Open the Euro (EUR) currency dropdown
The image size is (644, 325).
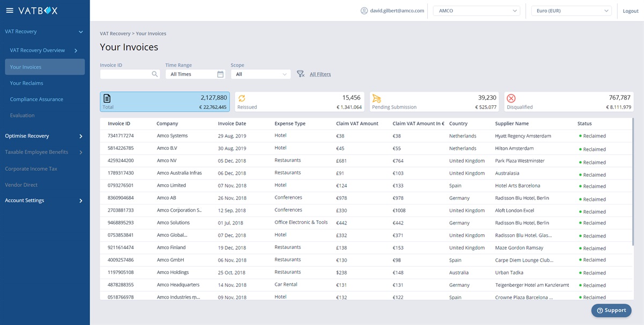point(571,11)
